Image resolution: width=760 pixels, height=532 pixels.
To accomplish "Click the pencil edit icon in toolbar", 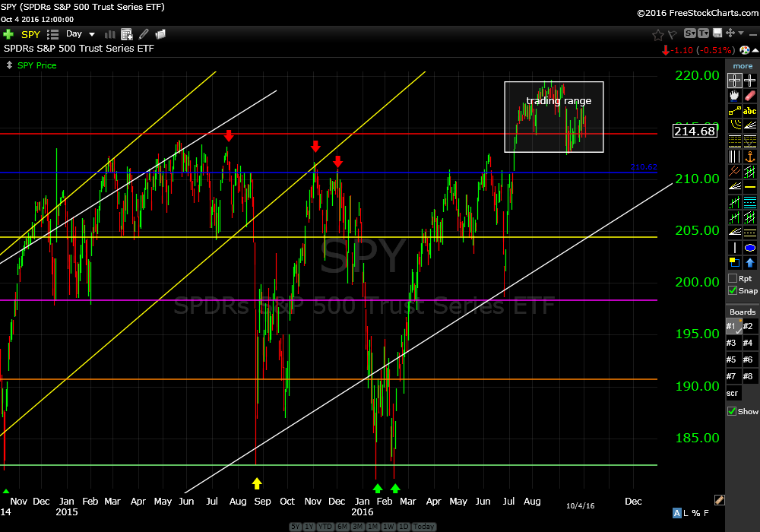I will [144, 34].
